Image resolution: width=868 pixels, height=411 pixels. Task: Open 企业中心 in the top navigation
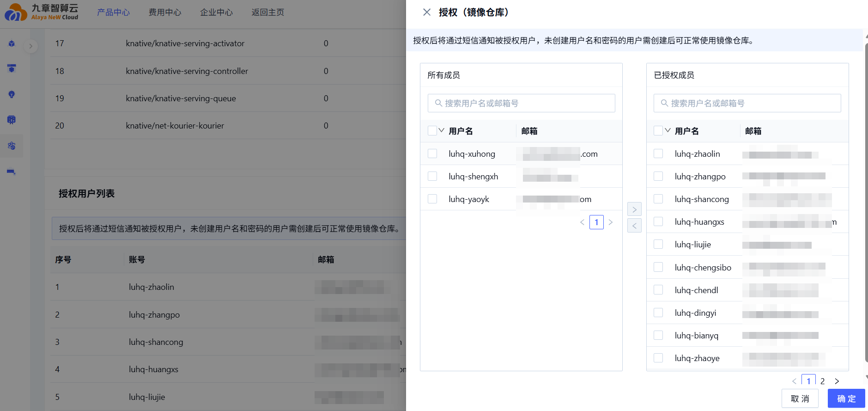216,12
